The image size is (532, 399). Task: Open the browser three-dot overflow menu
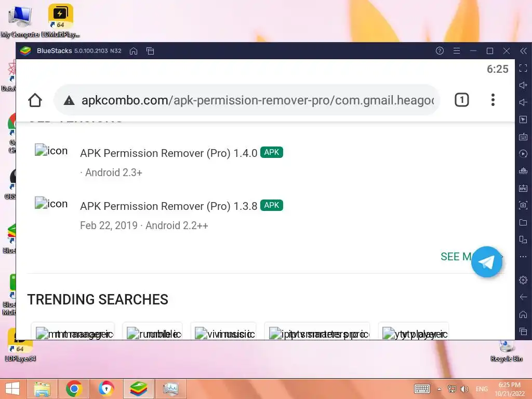[493, 100]
